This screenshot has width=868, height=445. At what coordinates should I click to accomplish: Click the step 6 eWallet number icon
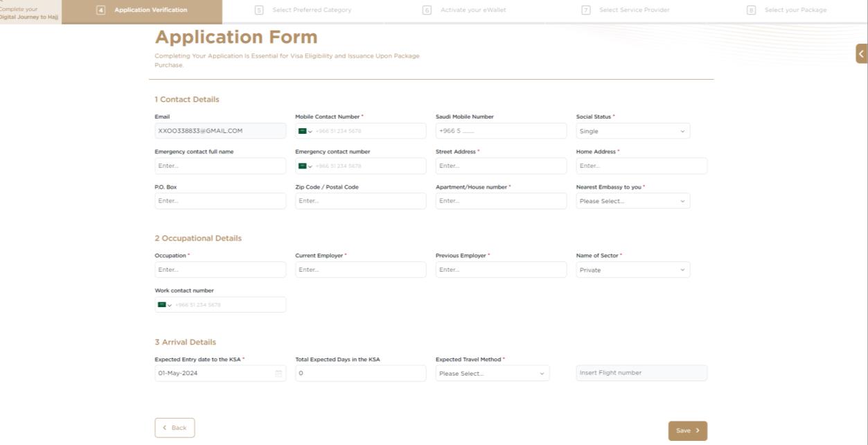pos(427,10)
